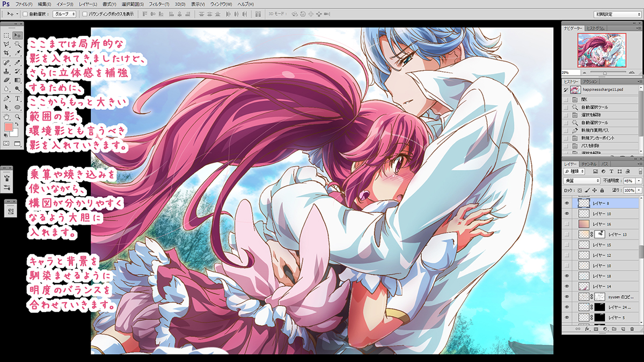Hide レイヤー 18 with its eye icon
The width and height of the screenshot is (644, 362).
(x=567, y=275)
